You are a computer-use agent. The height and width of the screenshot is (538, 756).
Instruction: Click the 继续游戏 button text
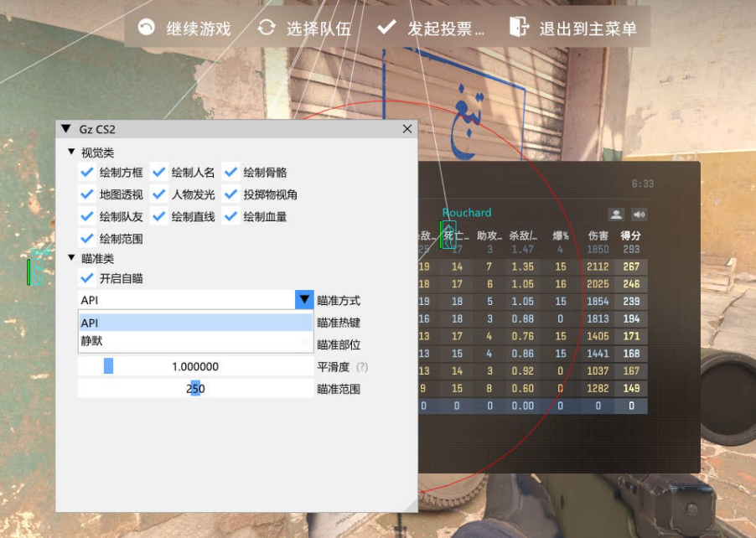(198, 28)
